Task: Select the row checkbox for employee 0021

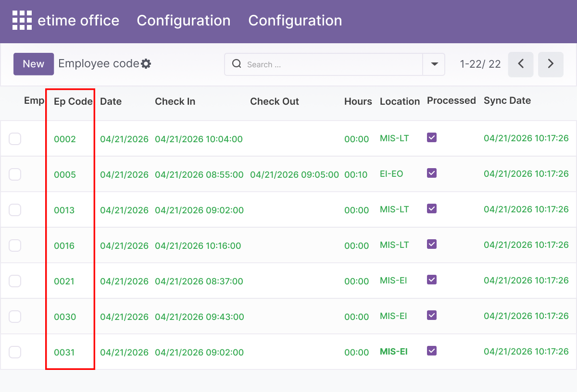Action: (15, 281)
